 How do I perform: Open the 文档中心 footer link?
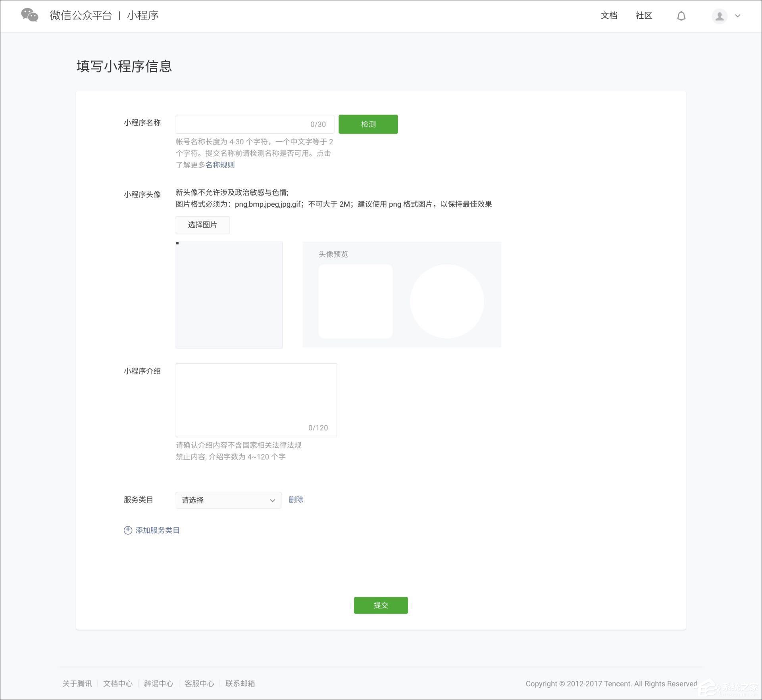(x=118, y=683)
